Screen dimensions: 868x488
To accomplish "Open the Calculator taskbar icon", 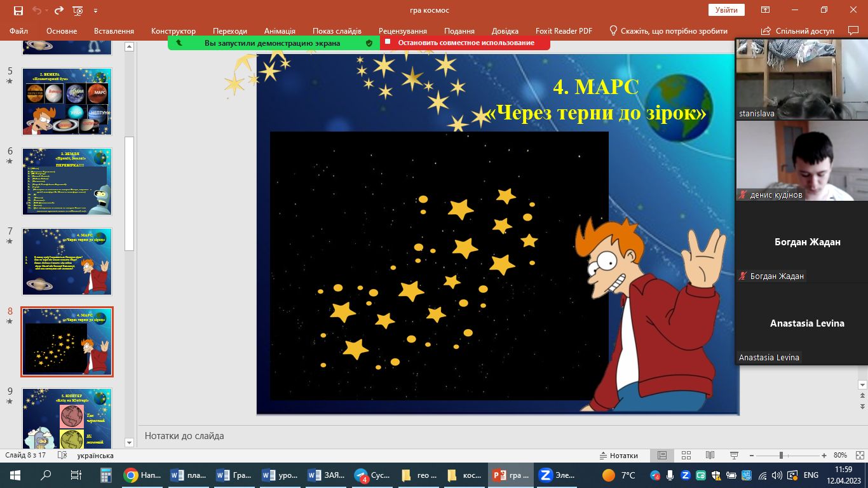I will (106, 475).
